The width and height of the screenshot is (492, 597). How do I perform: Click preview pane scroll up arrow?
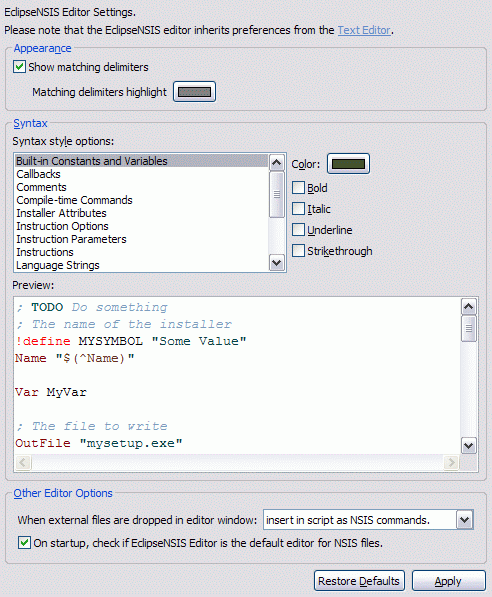coord(468,306)
